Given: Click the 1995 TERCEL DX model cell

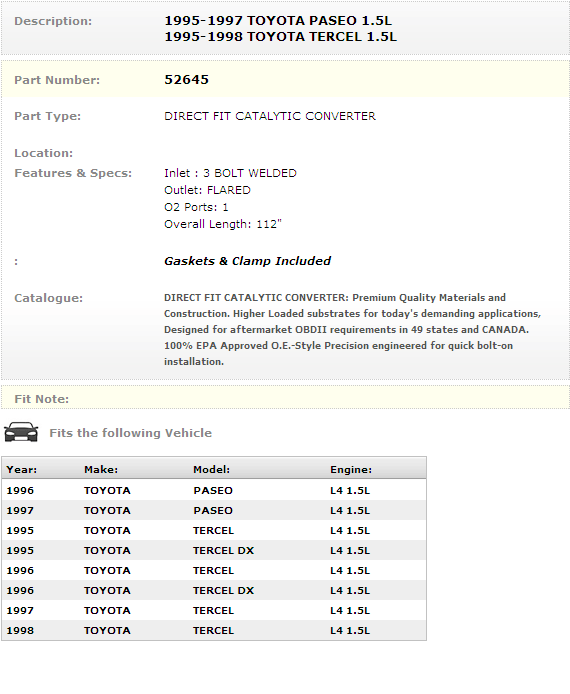Looking at the screenshot, I should tap(223, 551).
